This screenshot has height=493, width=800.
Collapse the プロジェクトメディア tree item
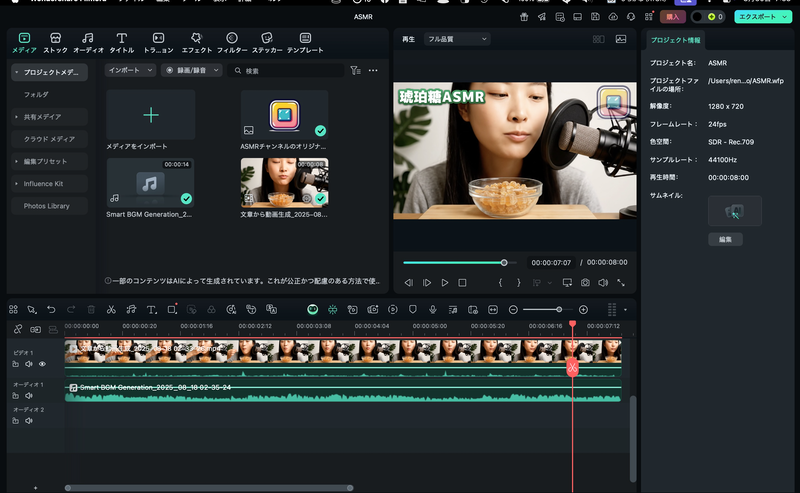click(x=16, y=72)
